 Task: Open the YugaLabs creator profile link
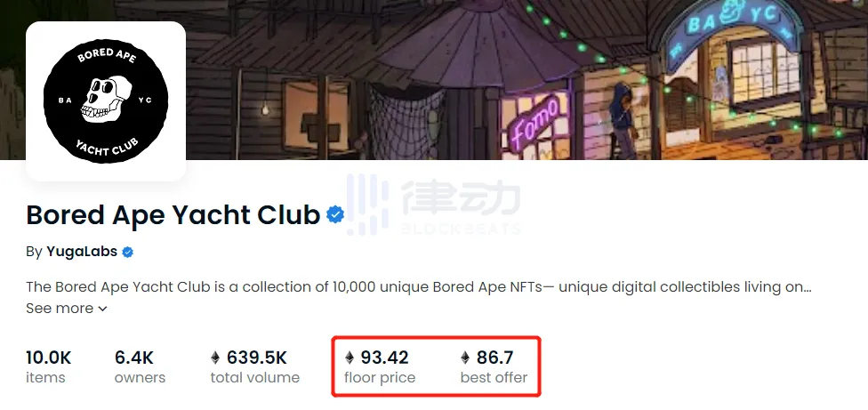(82, 252)
